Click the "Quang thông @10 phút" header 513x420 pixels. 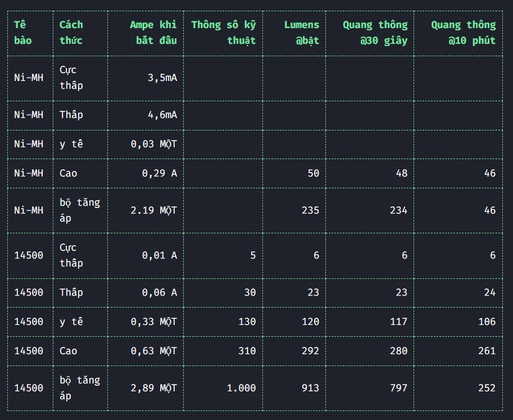pos(463,33)
